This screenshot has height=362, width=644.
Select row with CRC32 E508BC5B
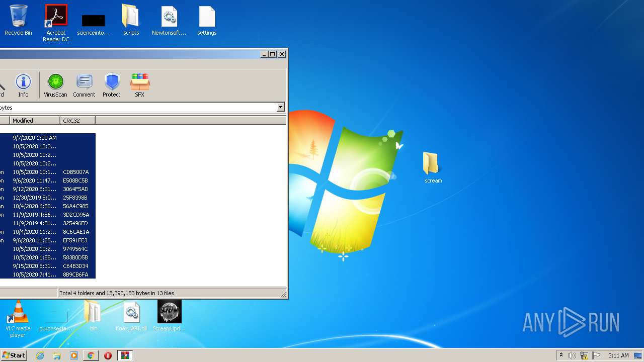click(x=48, y=180)
